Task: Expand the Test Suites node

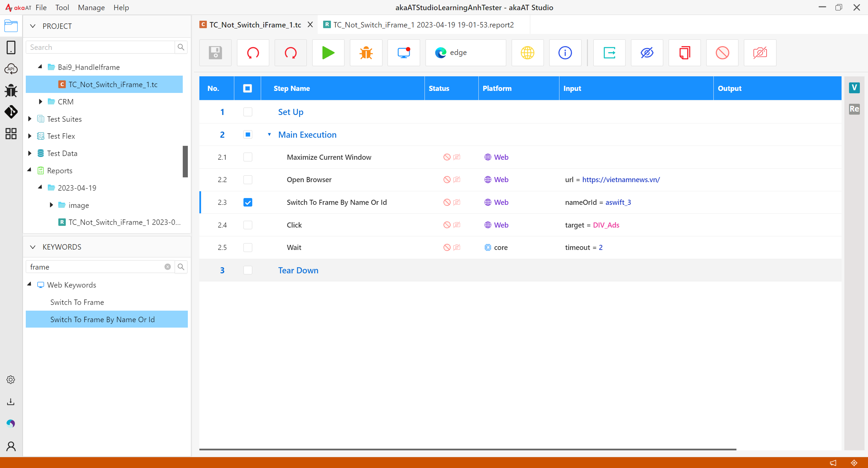Action: tap(29, 119)
